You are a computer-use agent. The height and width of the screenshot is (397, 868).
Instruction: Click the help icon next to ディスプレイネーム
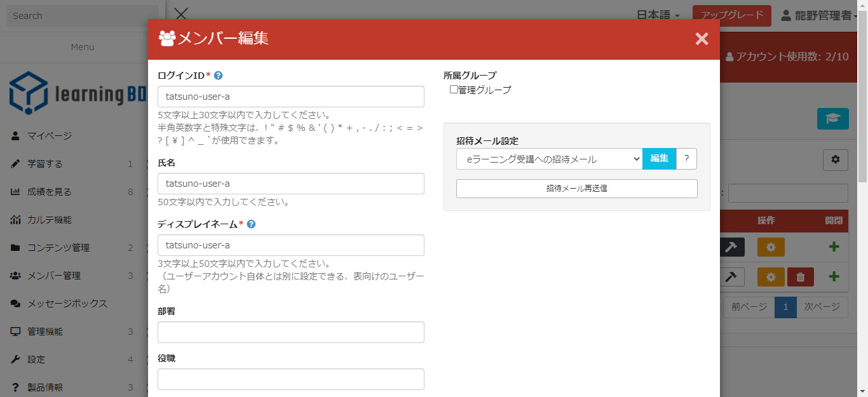251,224
